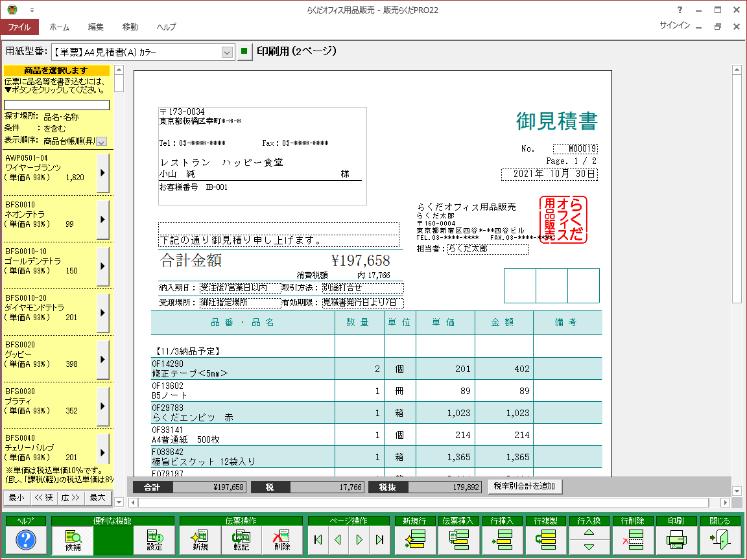
Task: Click the 最小 panel width button
Action: (17, 498)
